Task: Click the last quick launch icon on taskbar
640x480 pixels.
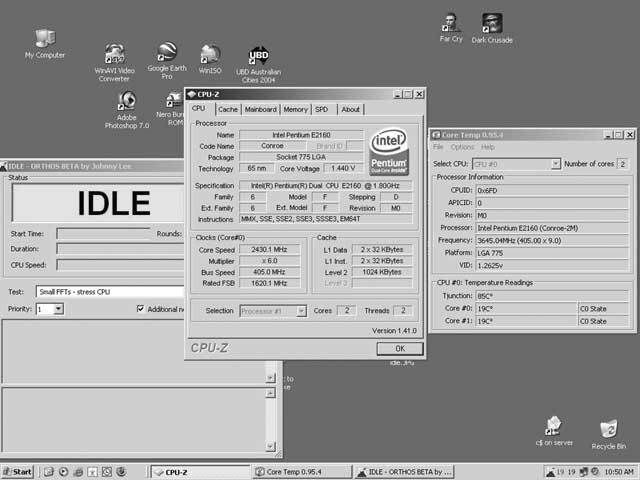Action: pyautogui.click(x=121, y=472)
